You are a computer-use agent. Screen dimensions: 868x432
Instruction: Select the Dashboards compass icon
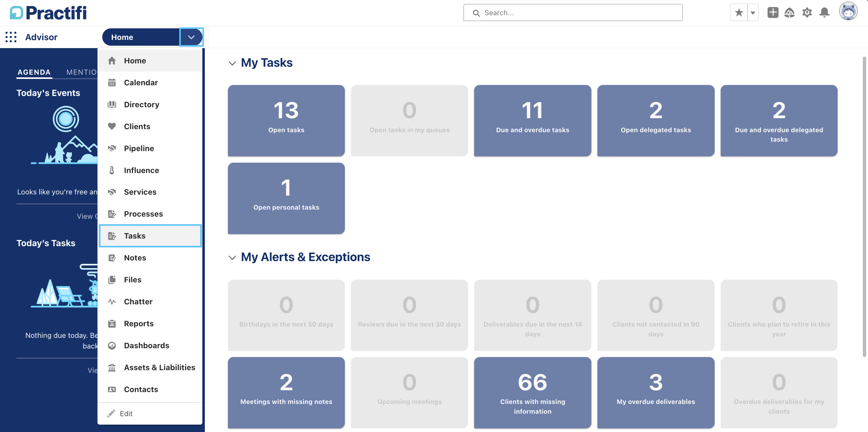112,345
